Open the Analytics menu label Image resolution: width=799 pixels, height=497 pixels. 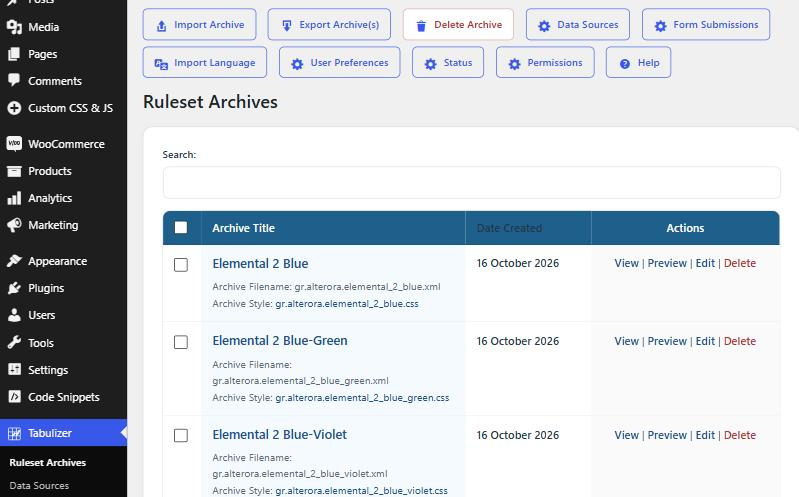50,198
